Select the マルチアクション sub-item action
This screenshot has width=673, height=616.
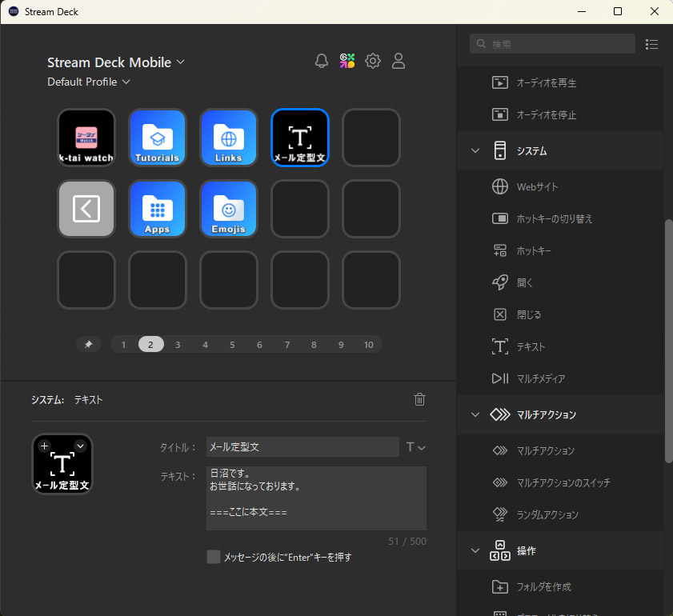(x=560, y=450)
